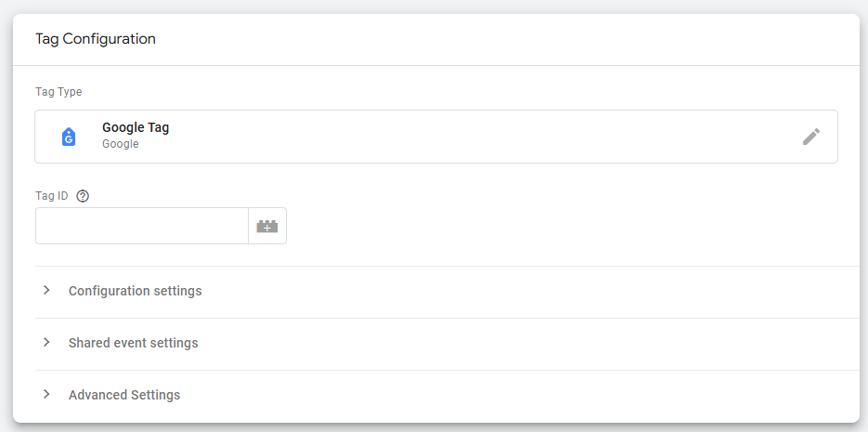This screenshot has width=868, height=432.
Task: Expand Advanced Settings using its chevron arrow
Action: coord(46,395)
